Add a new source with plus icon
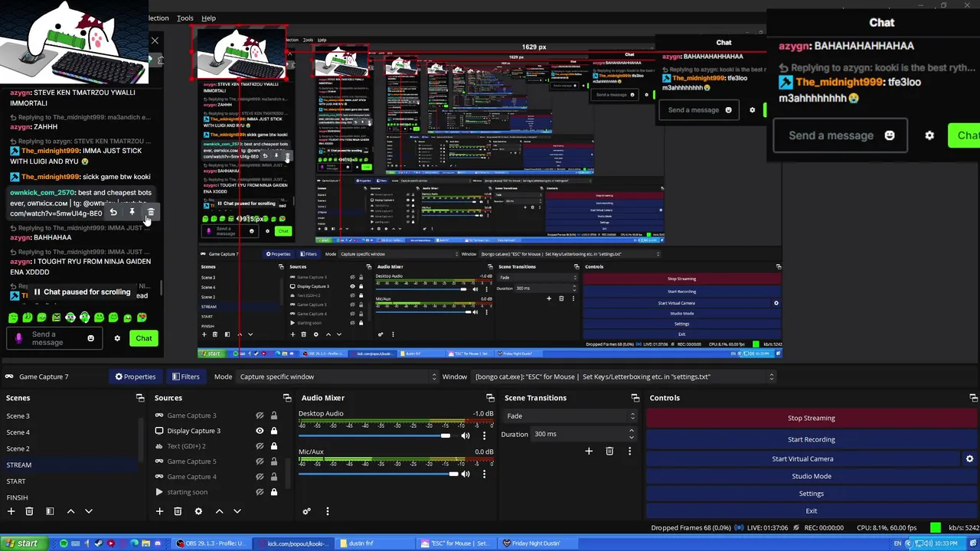980x551 pixels. 159,511
